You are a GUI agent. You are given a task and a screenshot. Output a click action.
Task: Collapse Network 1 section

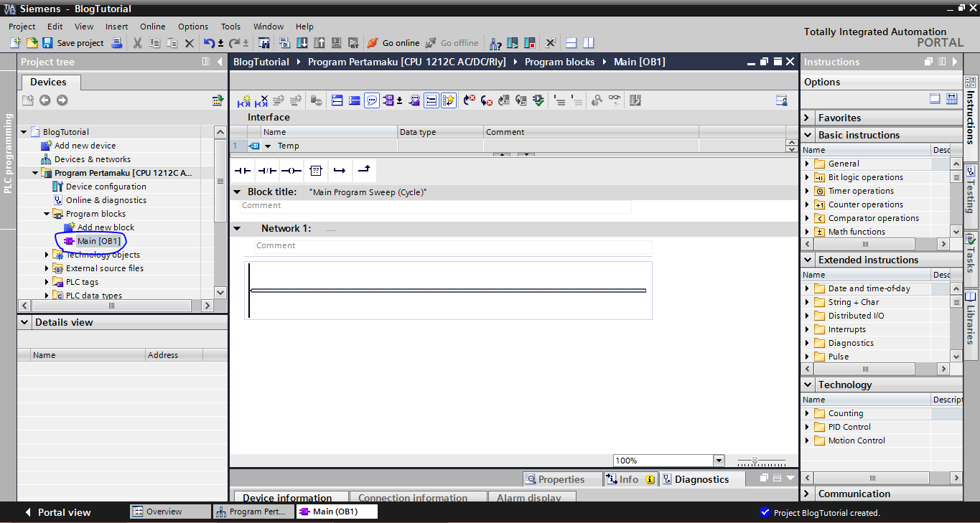(x=237, y=228)
